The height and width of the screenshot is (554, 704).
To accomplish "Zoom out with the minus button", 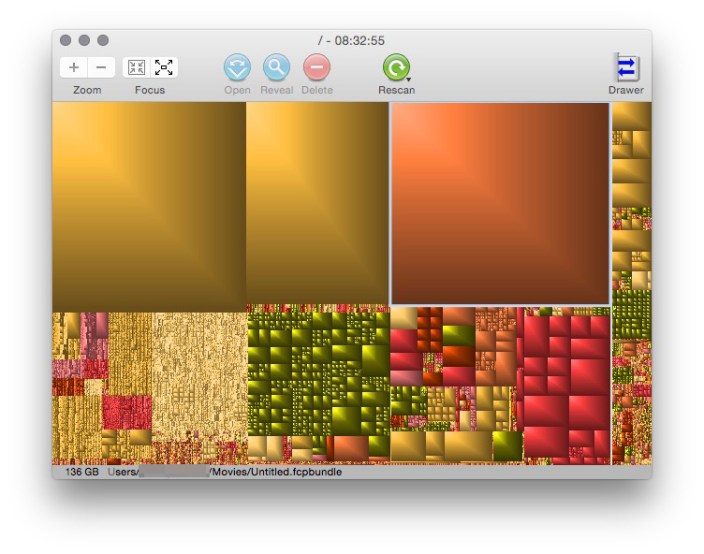I will point(100,68).
